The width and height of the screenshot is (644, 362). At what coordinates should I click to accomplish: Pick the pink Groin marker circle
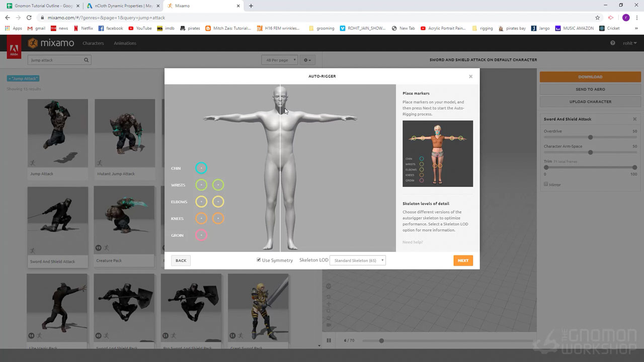pos(201,235)
